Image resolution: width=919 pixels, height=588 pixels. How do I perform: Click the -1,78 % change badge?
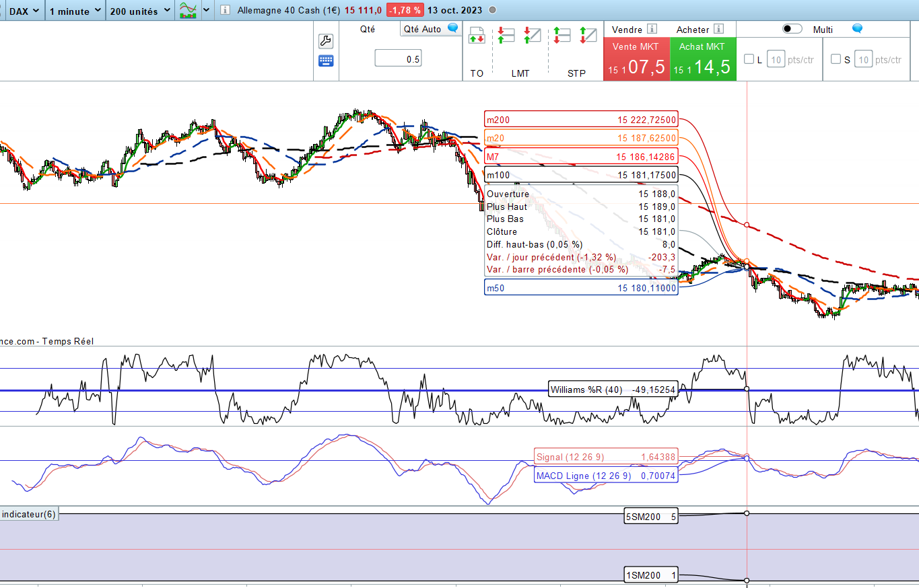pyautogui.click(x=405, y=10)
